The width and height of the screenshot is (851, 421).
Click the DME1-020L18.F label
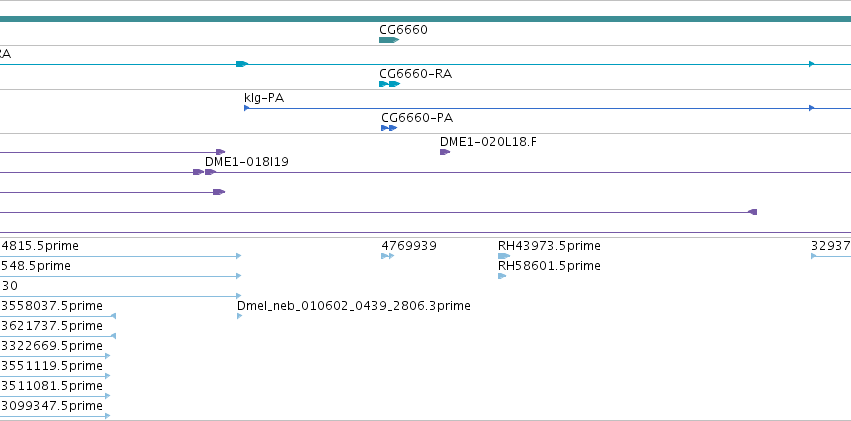488,142
